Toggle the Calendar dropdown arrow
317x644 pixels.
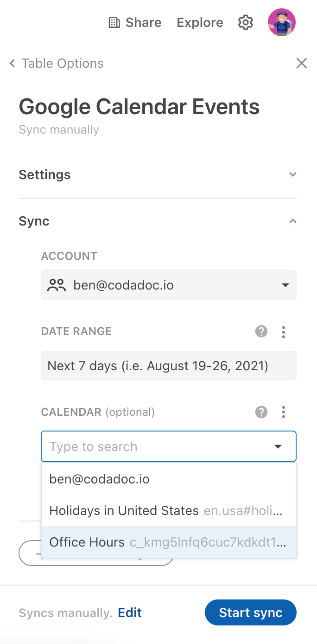tap(278, 446)
